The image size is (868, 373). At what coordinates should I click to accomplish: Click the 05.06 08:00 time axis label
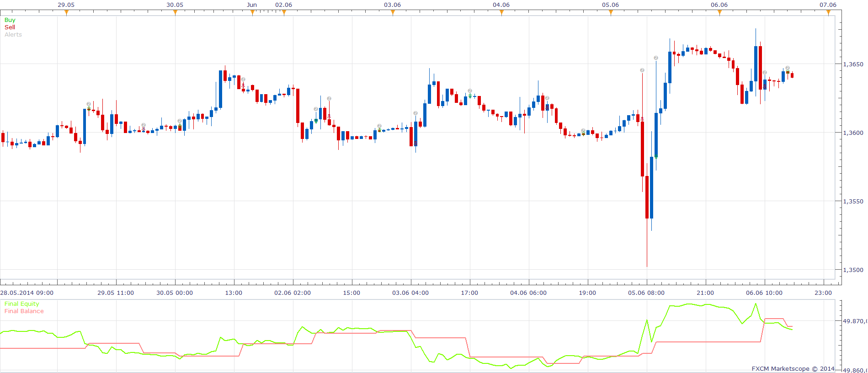point(646,293)
